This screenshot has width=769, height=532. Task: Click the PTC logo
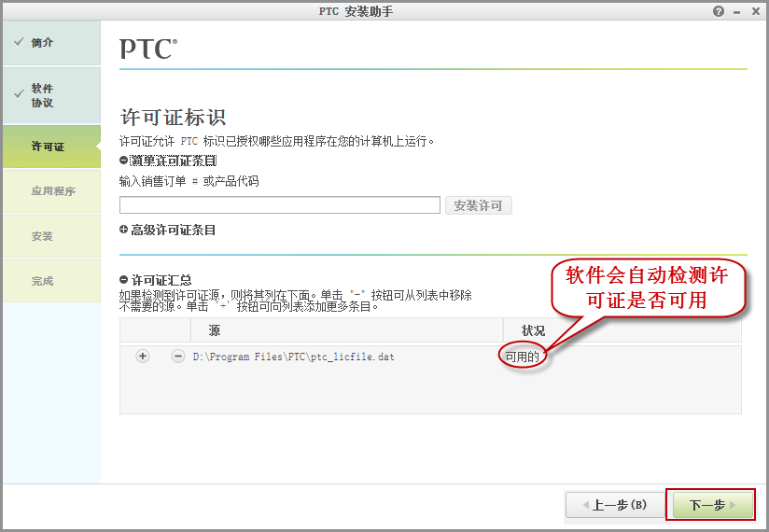(x=148, y=49)
